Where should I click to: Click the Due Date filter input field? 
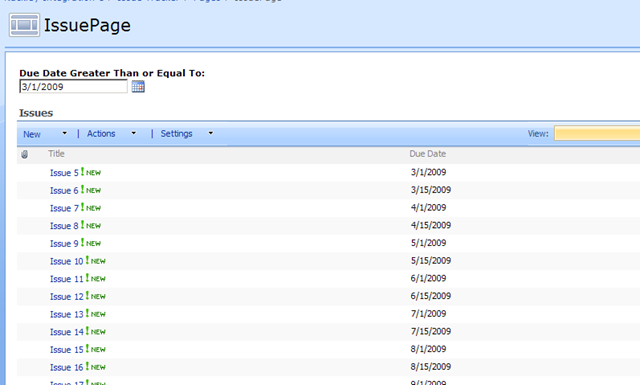click(73, 87)
